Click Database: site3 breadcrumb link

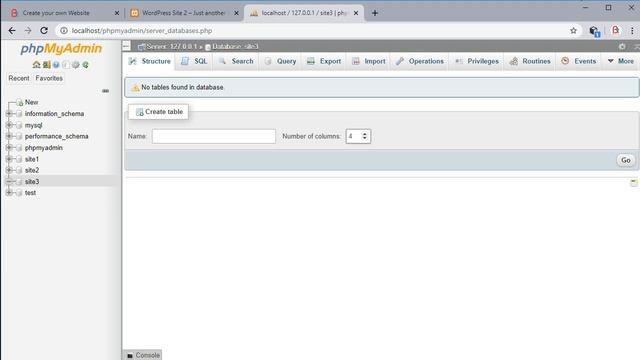(235, 47)
